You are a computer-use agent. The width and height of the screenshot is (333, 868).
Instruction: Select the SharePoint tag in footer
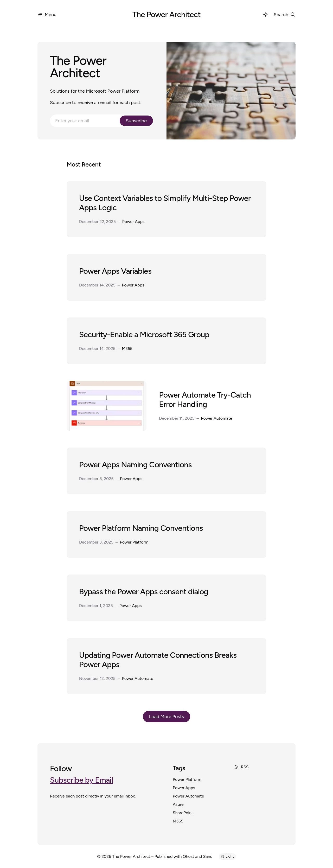[x=183, y=813]
